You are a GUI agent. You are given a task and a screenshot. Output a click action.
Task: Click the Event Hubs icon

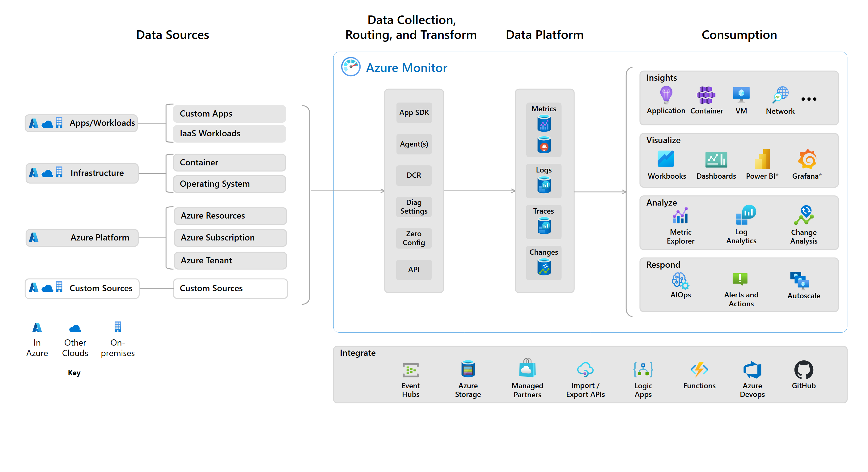(410, 370)
